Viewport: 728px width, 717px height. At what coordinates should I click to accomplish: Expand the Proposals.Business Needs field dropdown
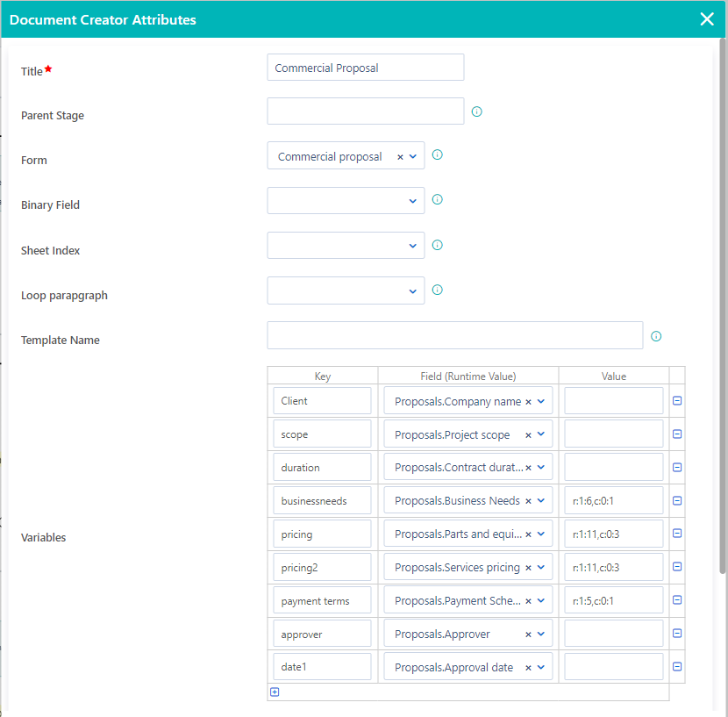pyautogui.click(x=541, y=500)
